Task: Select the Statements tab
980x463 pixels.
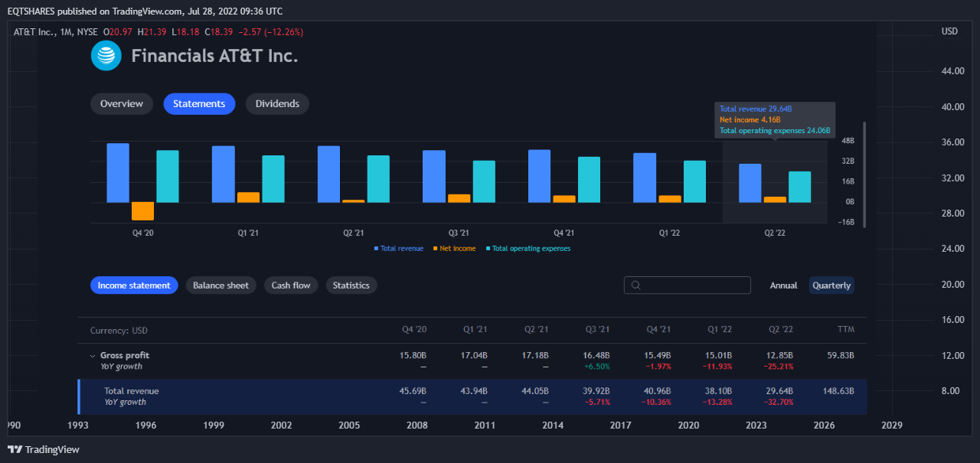Action: click(199, 104)
